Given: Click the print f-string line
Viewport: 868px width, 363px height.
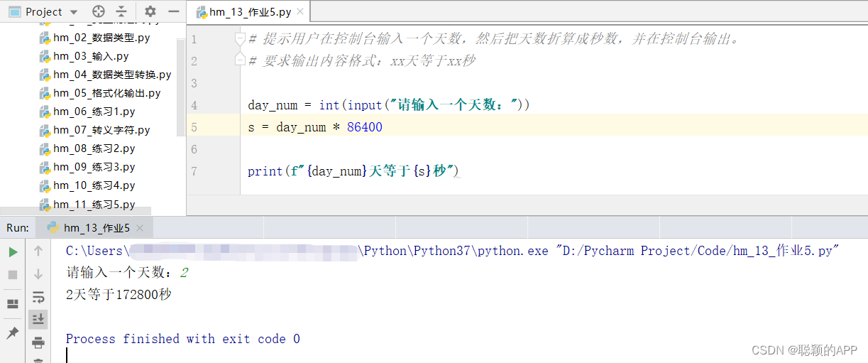Looking at the screenshot, I should click(x=353, y=171).
